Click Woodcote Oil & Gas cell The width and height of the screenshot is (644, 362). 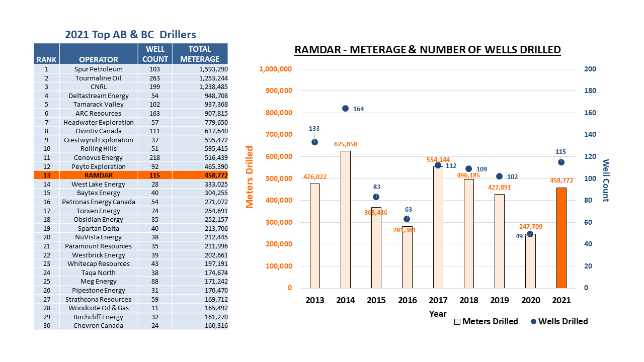tap(99, 308)
